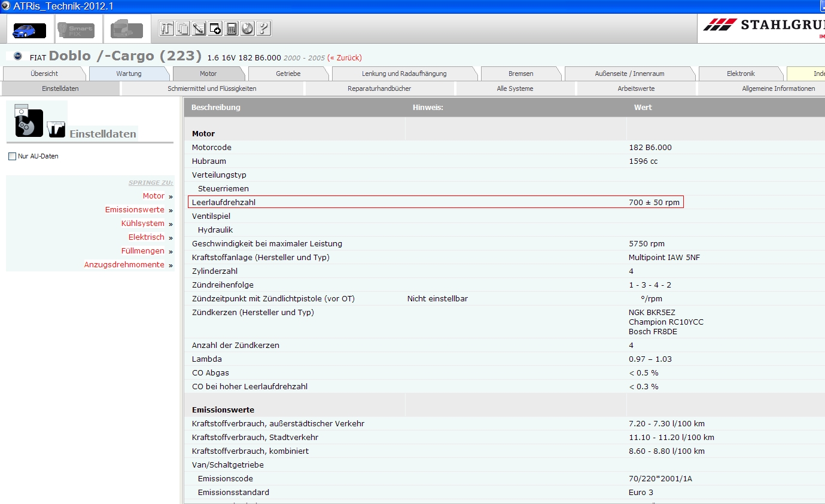Open the calculator toolbar icon
Screen dimensions: 825x504
pyautogui.click(x=231, y=28)
